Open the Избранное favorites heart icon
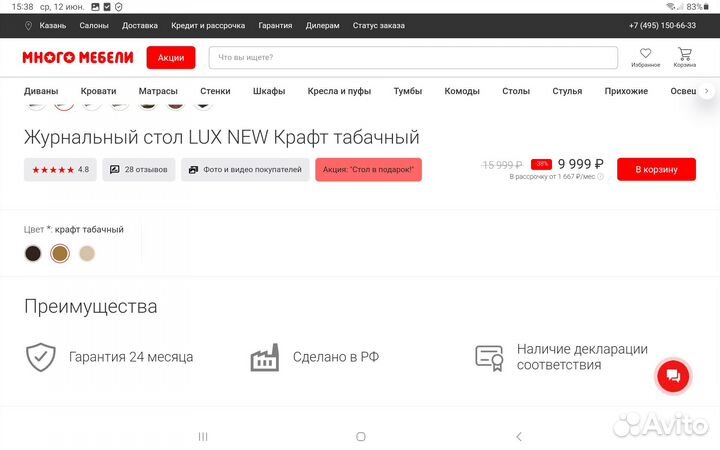This screenshot has width=720, height=450. [645, 53]
